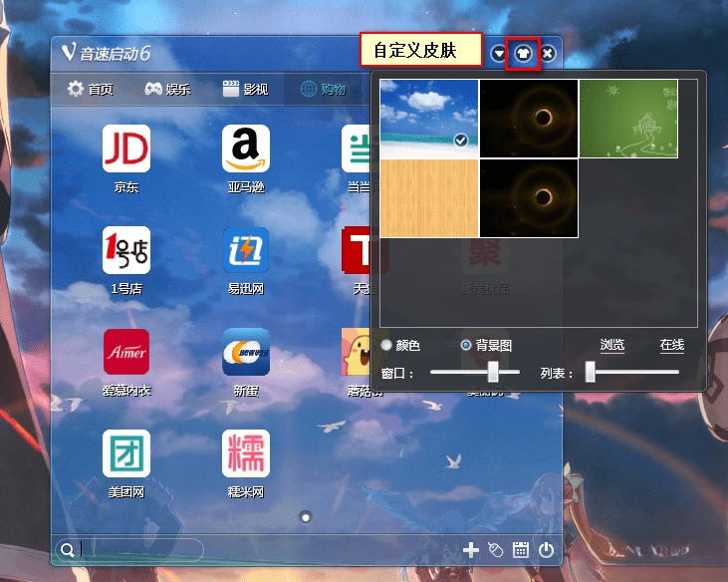The width and height of the screenshot is (728, 582).
Task: Select the 颜色 radio option
Action: click(400, 345)
